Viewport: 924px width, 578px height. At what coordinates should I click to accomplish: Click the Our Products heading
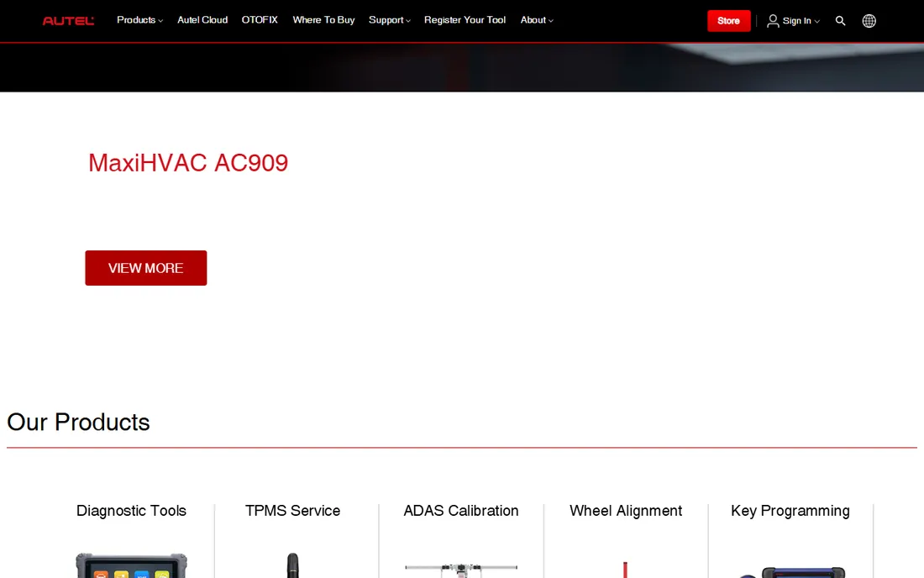(78, 423)
